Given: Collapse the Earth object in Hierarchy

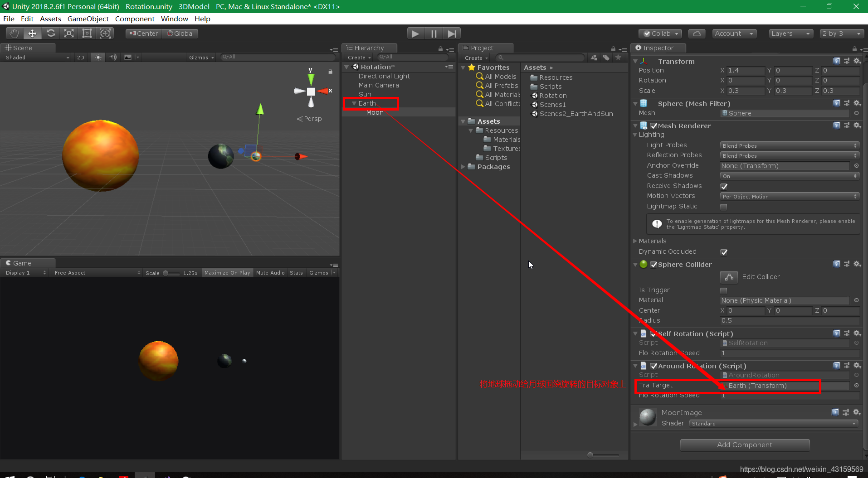Looking at the screenshot, I should pyautogui.click(x=354, y=103).
